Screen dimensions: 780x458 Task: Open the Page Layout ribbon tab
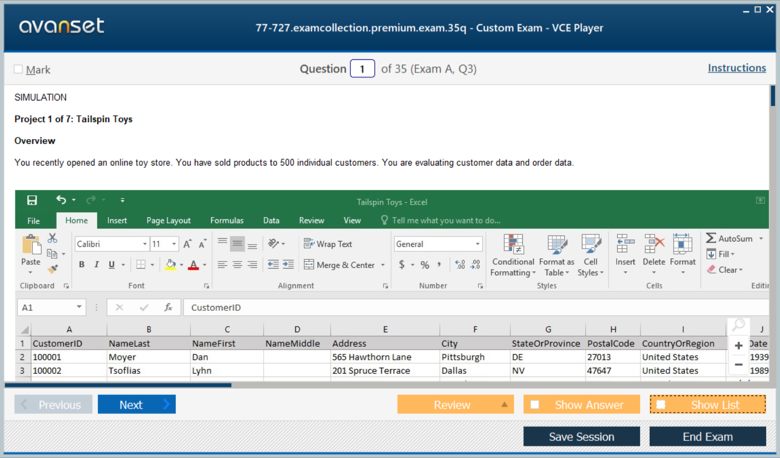(168, 221)
